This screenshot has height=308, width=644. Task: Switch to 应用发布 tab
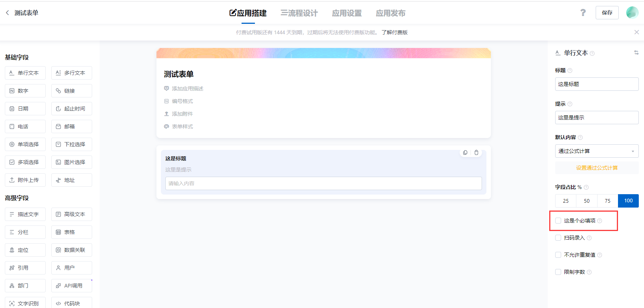coord(391,13)
